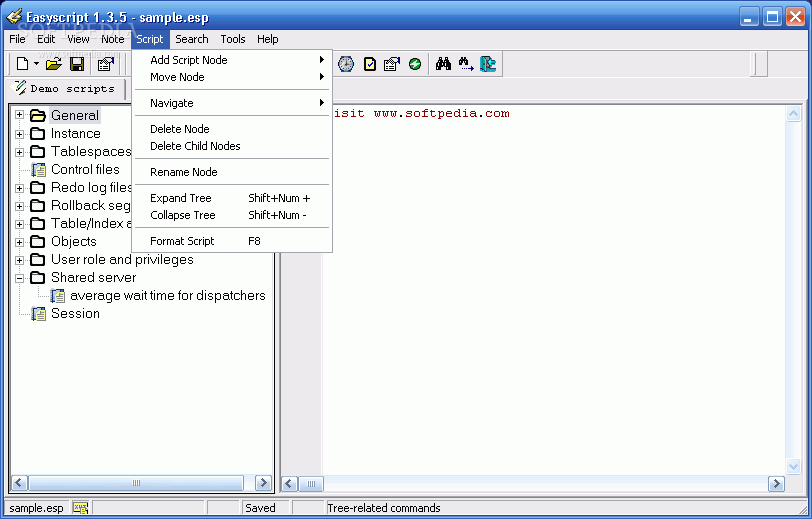The width and height of the screenshot is (812, 519).
Task: Open the Tools menu
Action: (233, 39)
